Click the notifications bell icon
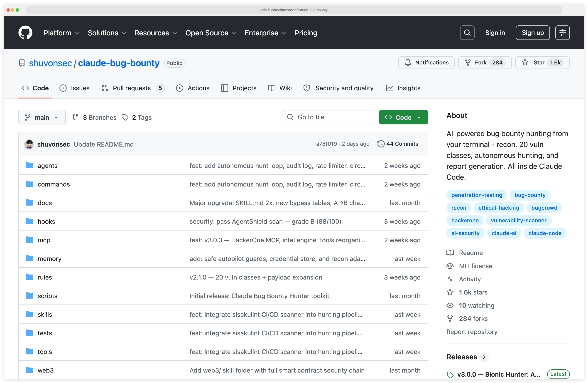Screen dimensions: 588x383 pos(408,63)
